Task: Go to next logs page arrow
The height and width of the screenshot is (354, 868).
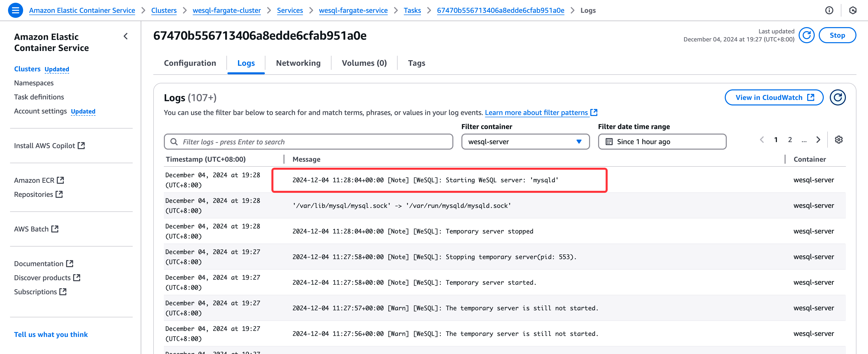Action: pos(818,140)
